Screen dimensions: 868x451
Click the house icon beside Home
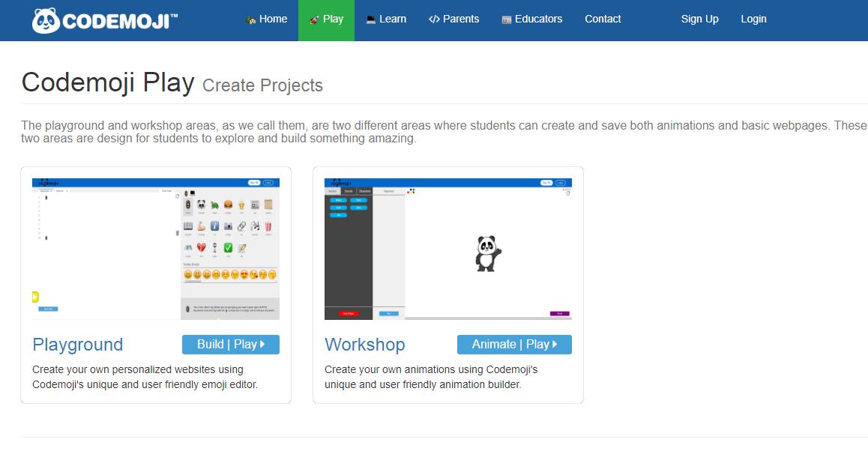coord(251,19)
